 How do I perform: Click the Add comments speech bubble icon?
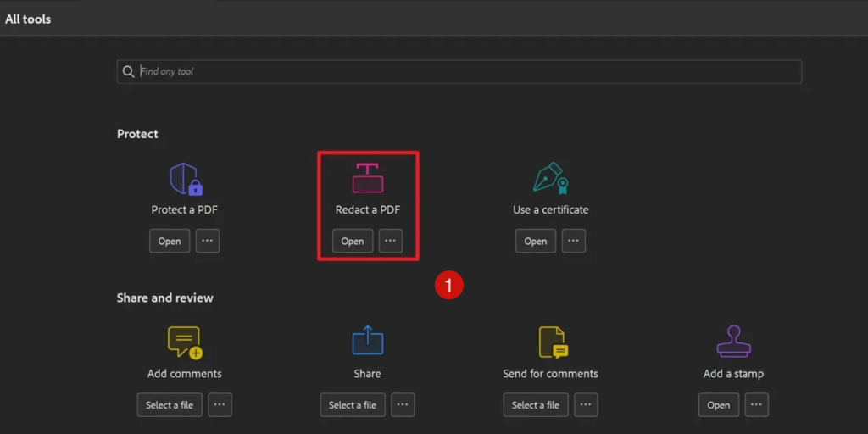click(185, 342)
